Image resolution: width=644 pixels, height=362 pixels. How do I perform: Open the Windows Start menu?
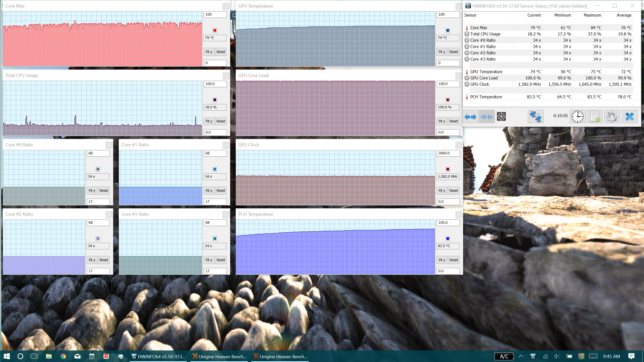7,356
